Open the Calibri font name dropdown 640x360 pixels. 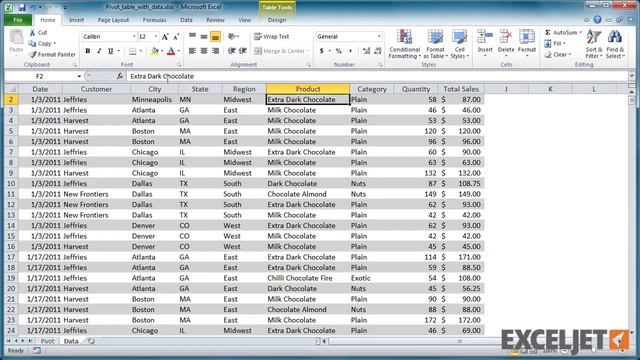[x=133, y=37]
